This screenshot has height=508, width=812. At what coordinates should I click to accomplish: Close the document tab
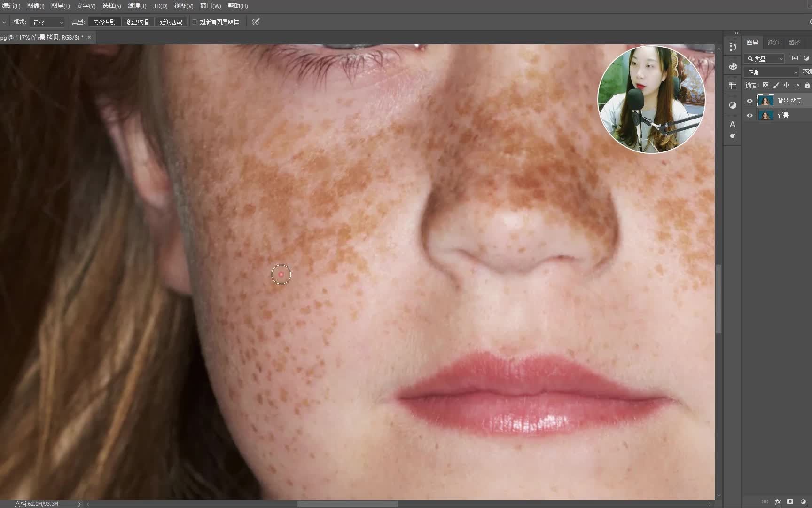tap(89, 37)
